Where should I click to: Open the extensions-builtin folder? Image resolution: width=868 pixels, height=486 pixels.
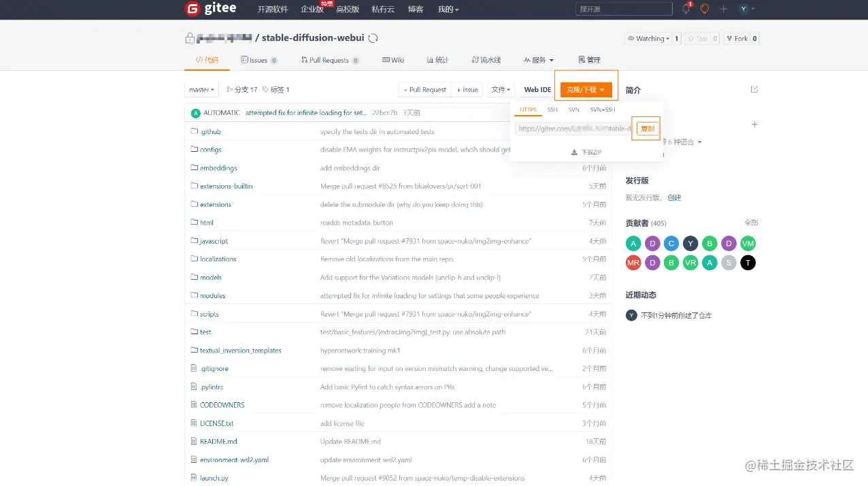[x=227, y=186]
